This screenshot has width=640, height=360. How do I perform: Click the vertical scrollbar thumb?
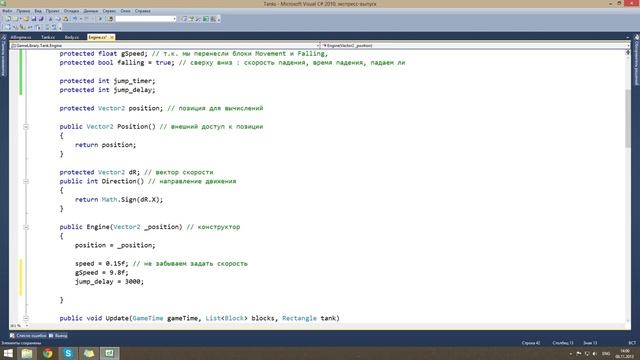[x=628, y=118]
